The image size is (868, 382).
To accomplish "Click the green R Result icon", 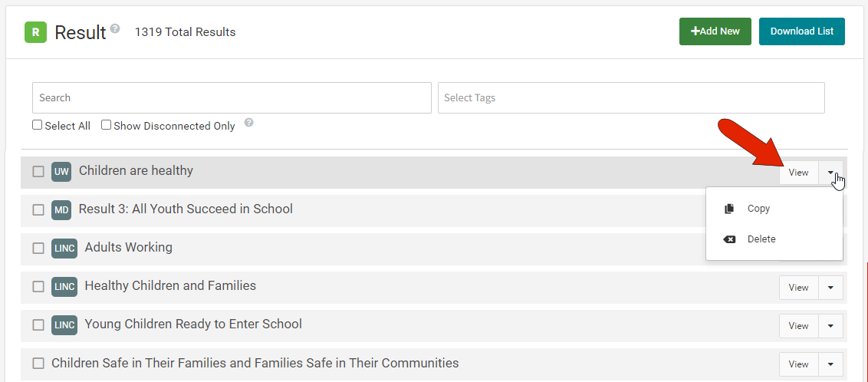I will pyautogui.click(x=35, y=32).
